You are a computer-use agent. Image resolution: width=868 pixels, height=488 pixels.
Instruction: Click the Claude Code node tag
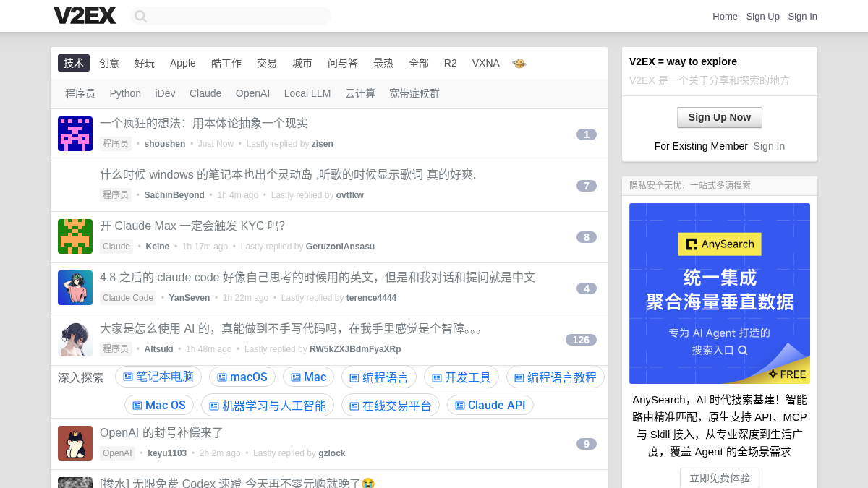point(128,298)
